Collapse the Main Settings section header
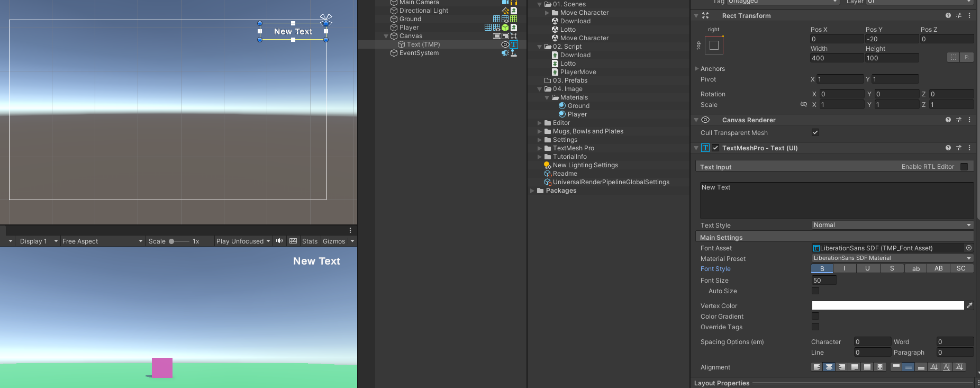The height and width of the screenshot is (388, 980). (834, 237)
